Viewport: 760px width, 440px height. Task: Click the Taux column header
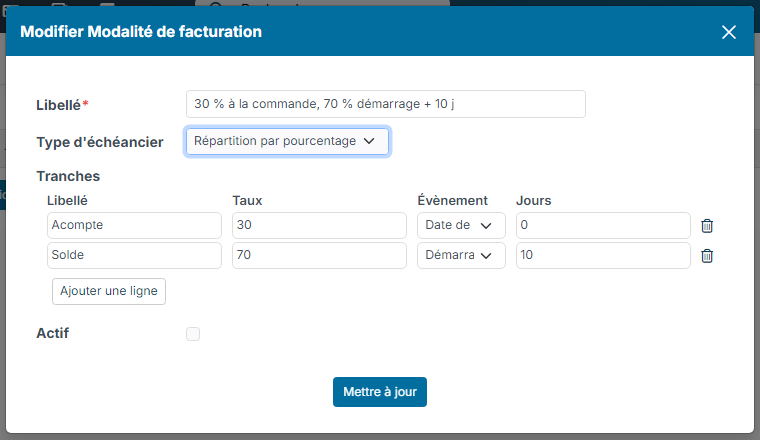[247, 201]
